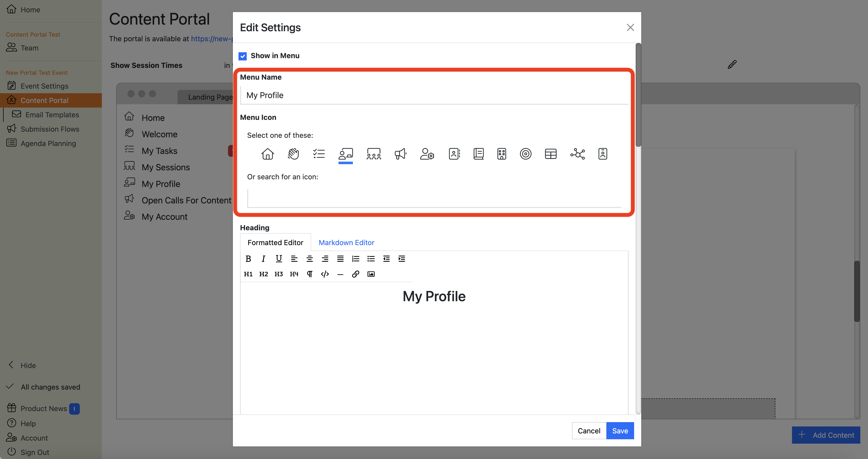Select the target circle menu icon
This screenshot has height=459, width=868.
click(x=526, y=154)
